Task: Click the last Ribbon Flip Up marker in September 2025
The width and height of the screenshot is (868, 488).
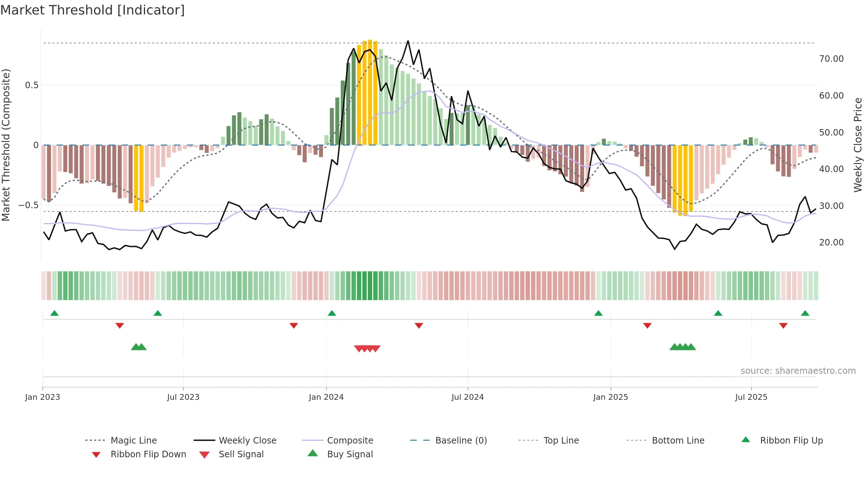Action: 805,313
